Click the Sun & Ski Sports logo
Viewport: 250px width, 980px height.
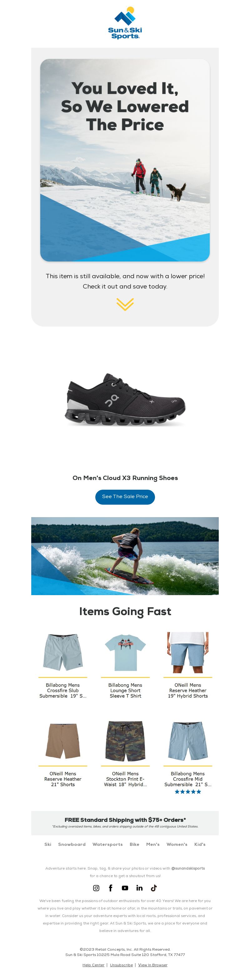tap(125, 23)
